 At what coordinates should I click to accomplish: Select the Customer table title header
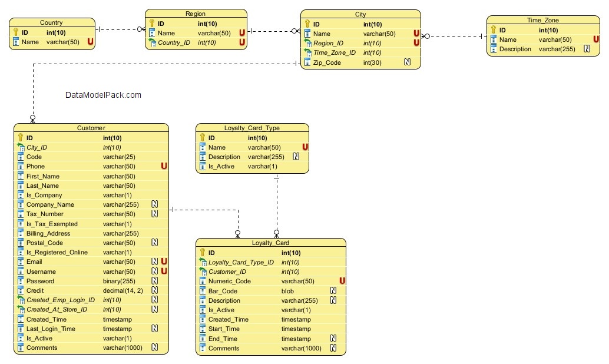91,128
